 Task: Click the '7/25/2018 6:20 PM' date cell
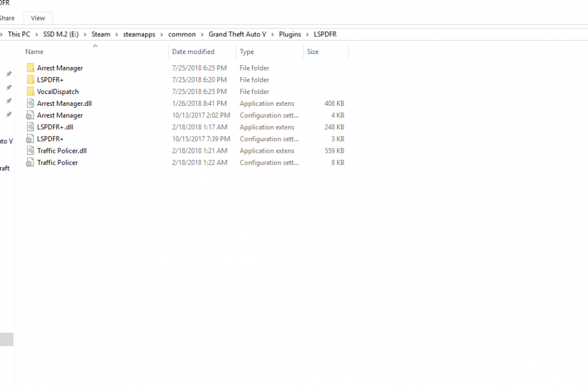pos(199,80)
